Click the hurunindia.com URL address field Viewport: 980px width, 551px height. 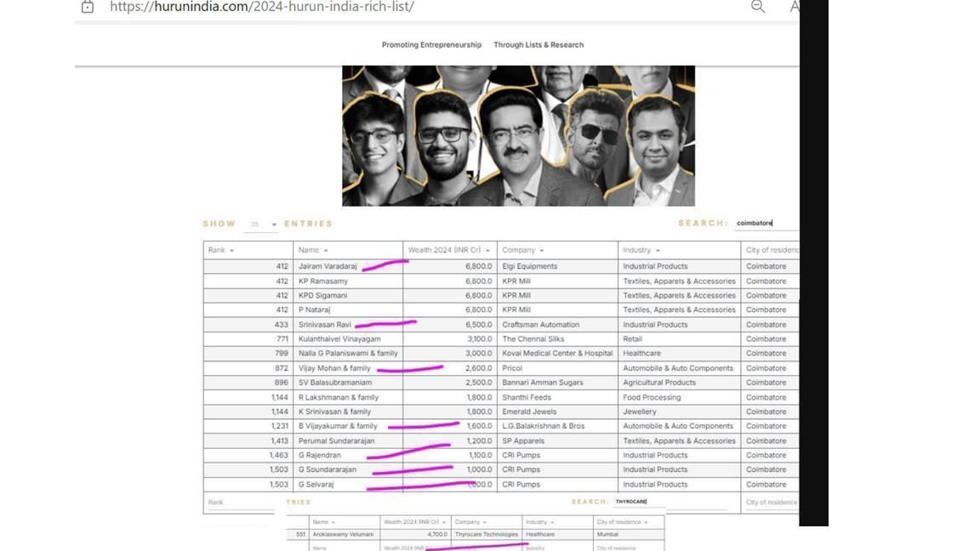point(262,7)
